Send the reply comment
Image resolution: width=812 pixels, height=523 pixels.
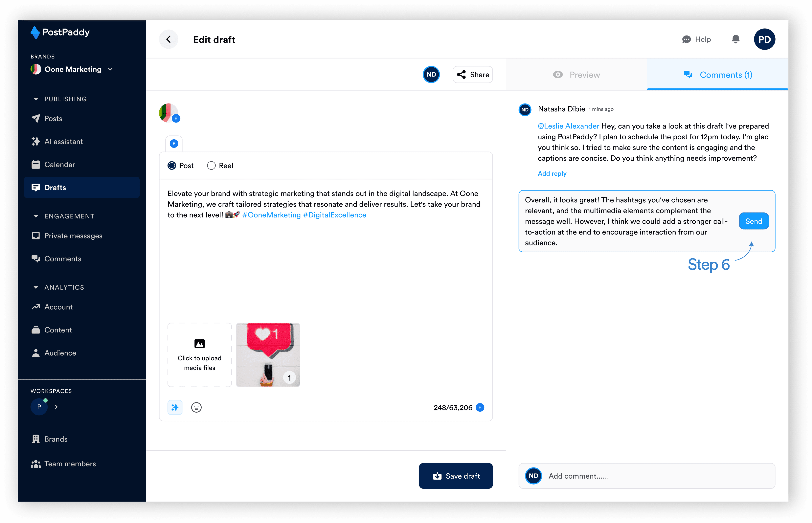click(754, 221)
